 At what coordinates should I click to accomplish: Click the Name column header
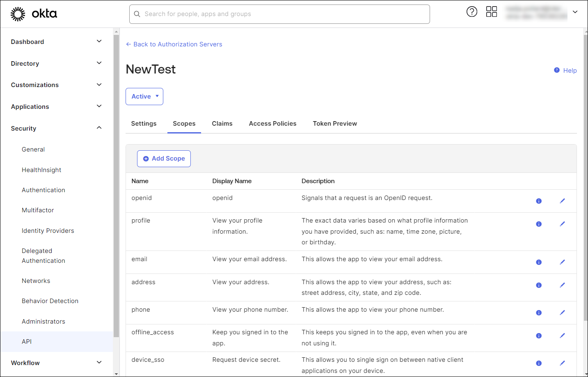point(140,181)
